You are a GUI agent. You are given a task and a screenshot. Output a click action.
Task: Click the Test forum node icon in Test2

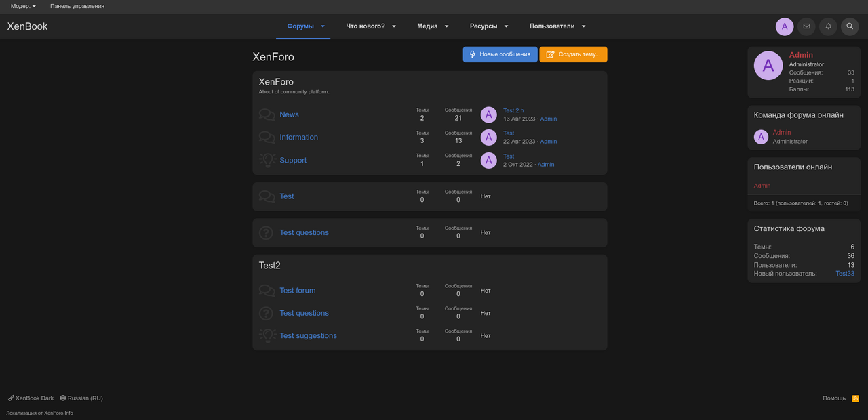(267, 291)
